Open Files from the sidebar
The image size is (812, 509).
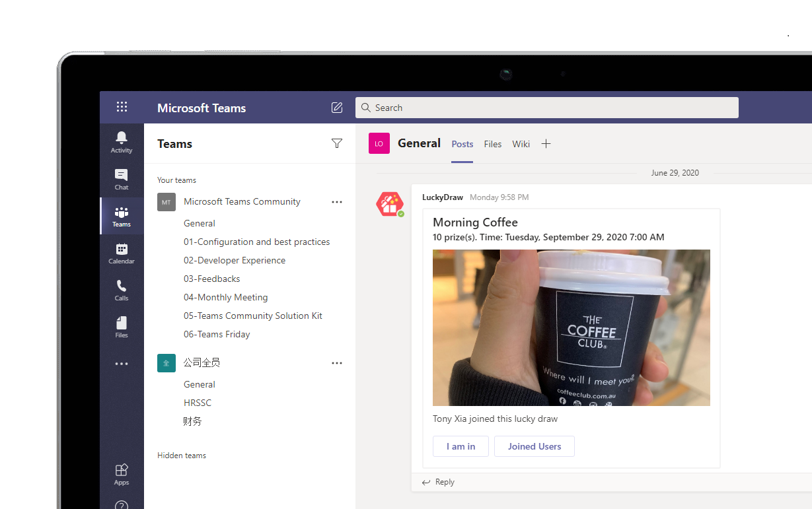tap(122, 326)
